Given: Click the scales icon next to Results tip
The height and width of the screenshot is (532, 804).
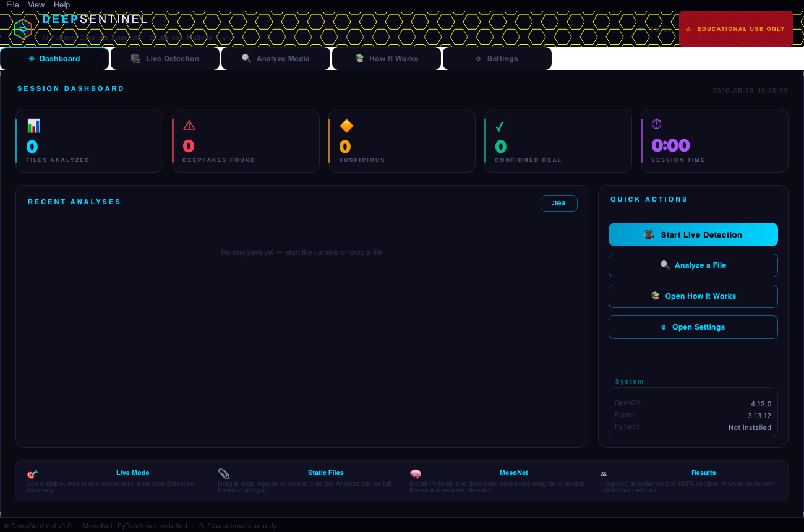Looking at the screenshot, I should [604, 474].
